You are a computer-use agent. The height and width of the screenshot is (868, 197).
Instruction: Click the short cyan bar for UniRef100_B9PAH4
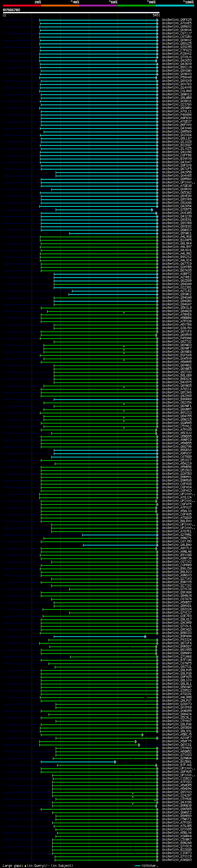(100, 636)
